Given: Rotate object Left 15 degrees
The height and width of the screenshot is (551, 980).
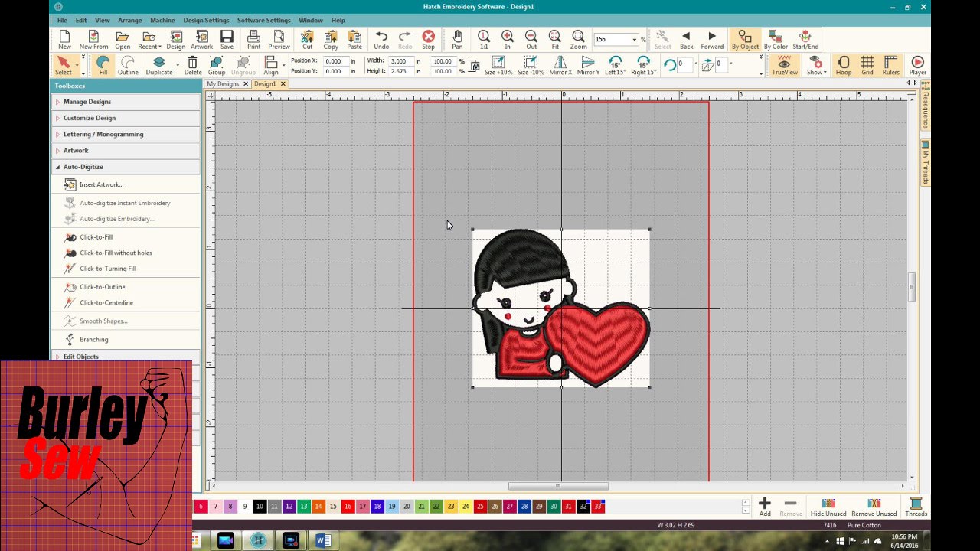Looking at the screenshot, I should pos(615,66).
